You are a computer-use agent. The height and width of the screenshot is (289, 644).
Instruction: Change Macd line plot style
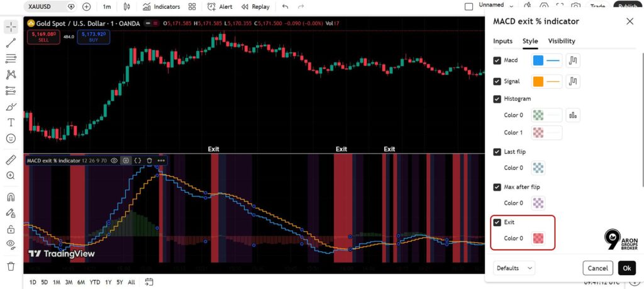coord(573,61)
